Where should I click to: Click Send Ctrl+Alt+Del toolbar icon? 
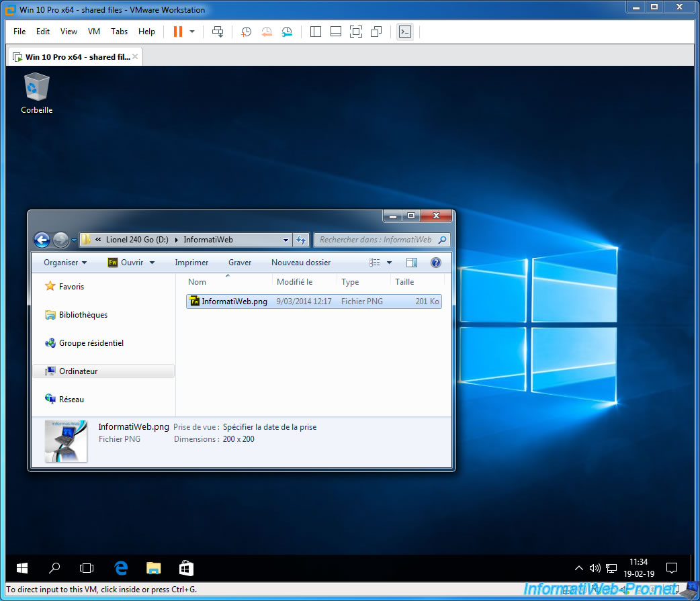click(x=217, y=32)
